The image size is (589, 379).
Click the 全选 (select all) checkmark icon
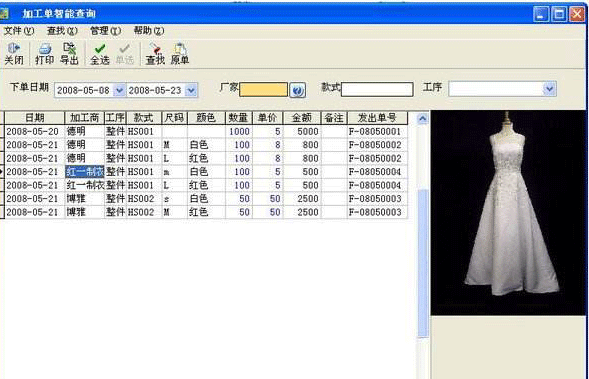(x=100, y=54)
